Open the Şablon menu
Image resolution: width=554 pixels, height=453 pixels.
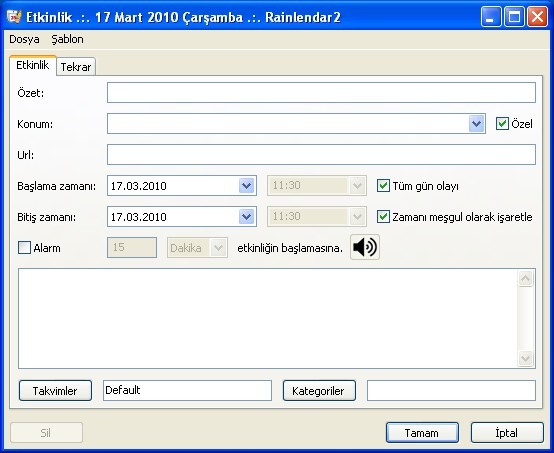pyautogui.click(x=67, y=39)
